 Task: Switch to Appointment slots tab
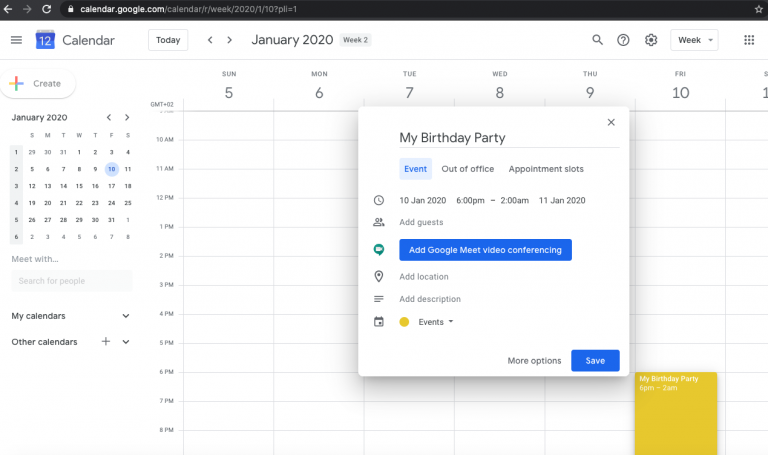point(546,169)
